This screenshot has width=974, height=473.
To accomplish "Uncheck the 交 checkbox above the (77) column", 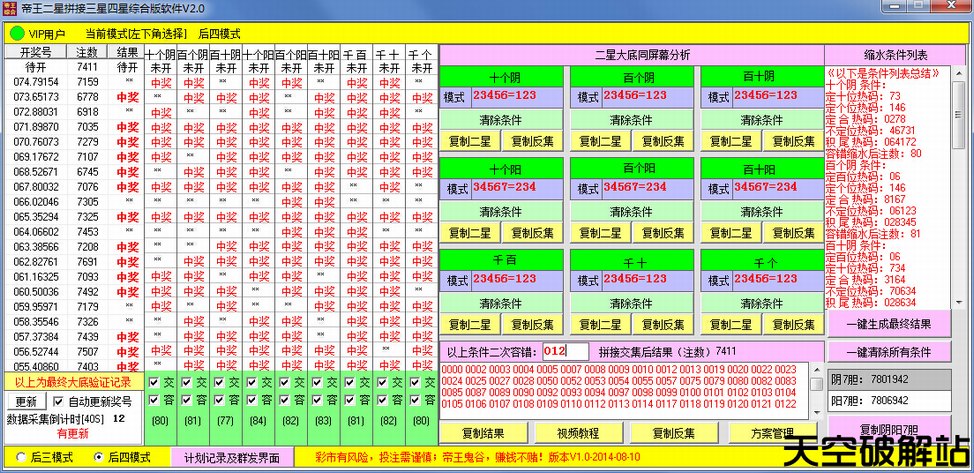I will pos(217,382).
